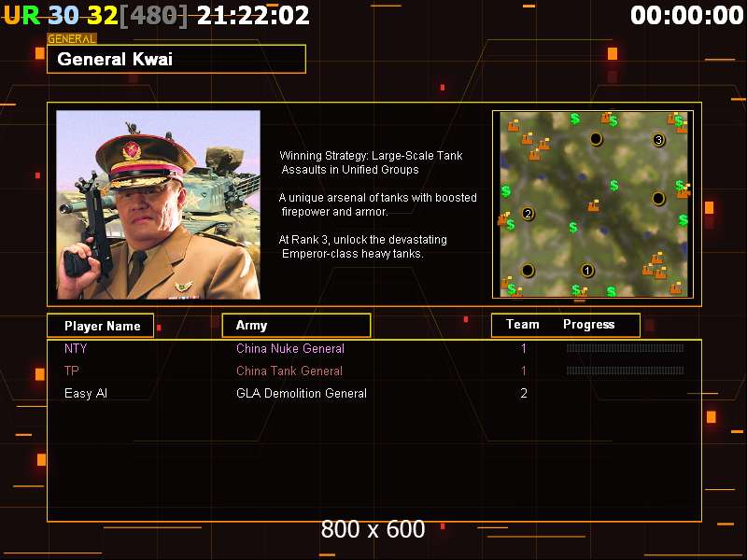The image size is (747, 560).
Task: Click 'China Tank General' army entry
Action: coord(289,371)
